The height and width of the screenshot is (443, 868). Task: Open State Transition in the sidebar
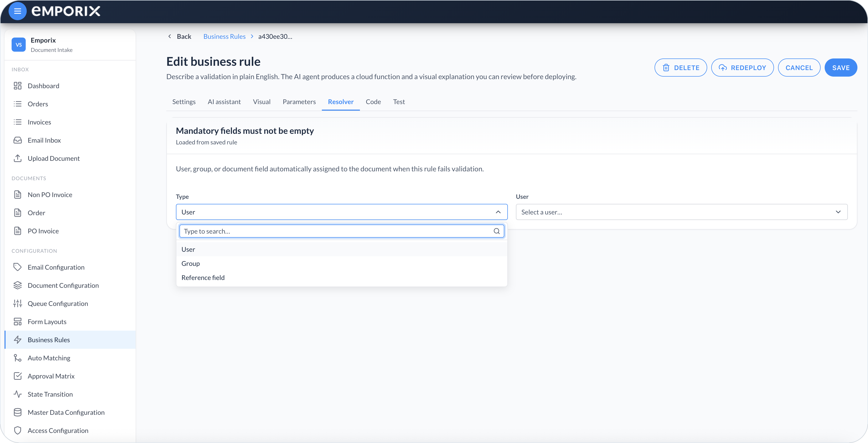[x=70, y=394]
